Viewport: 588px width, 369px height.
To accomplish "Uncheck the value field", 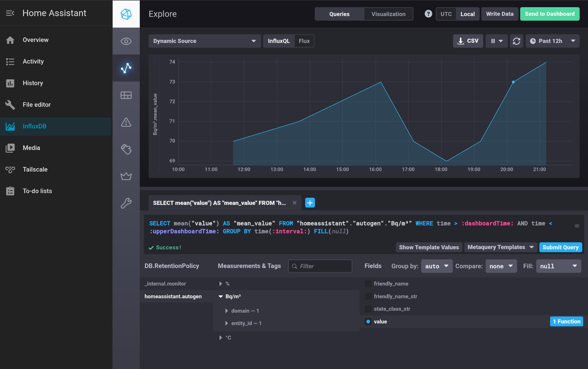I will click(x=368, y=322).
